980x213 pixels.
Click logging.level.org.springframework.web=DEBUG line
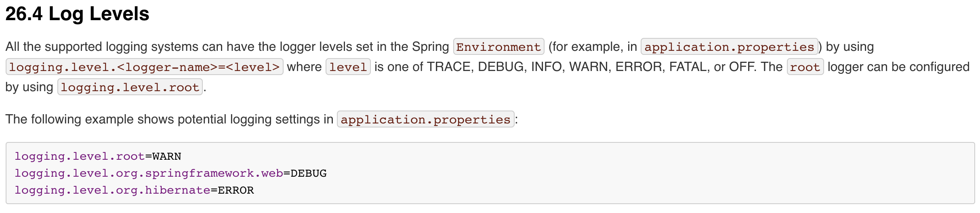coord(170,173)
